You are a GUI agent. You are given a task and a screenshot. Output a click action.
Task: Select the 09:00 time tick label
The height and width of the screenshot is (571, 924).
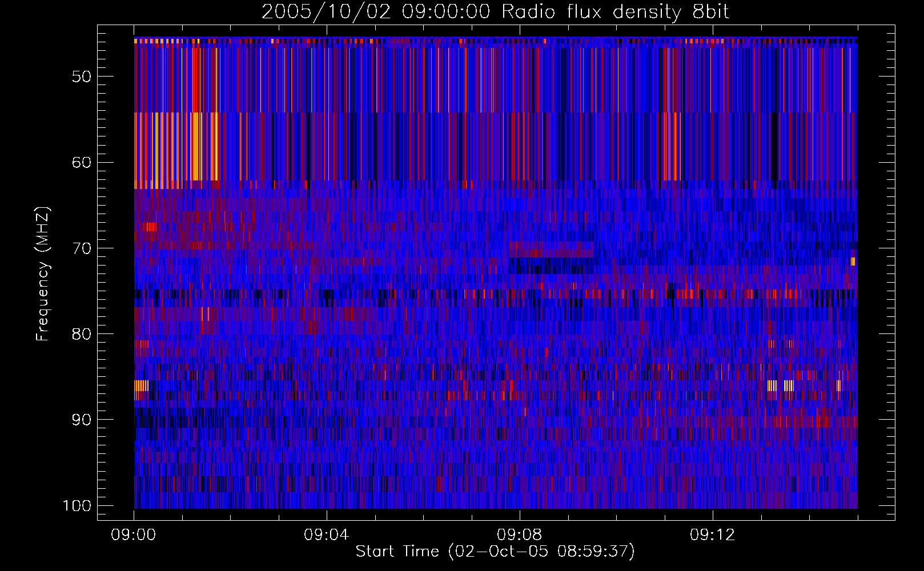pyautogui.click(x=134, y=535)
